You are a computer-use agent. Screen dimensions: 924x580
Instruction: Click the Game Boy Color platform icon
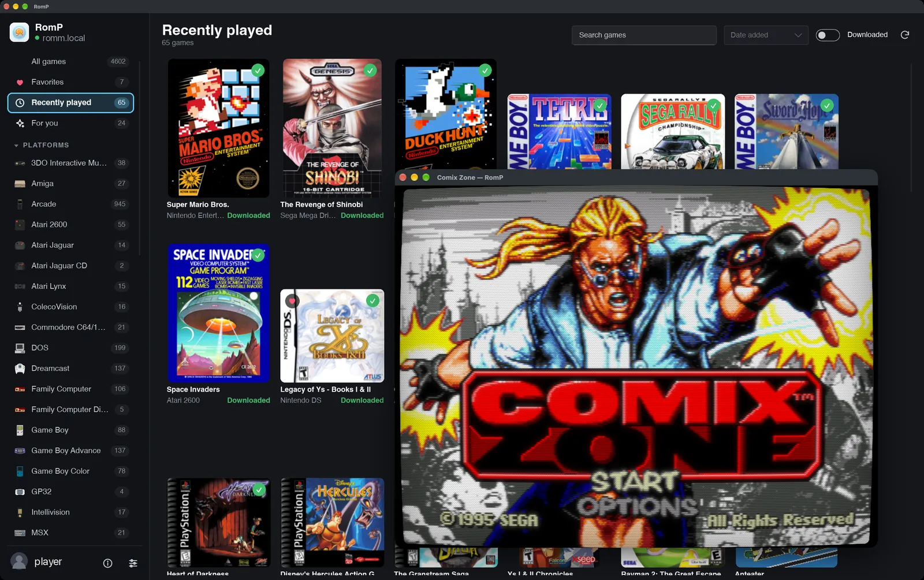pyautogui.click(x=20, y=471)
